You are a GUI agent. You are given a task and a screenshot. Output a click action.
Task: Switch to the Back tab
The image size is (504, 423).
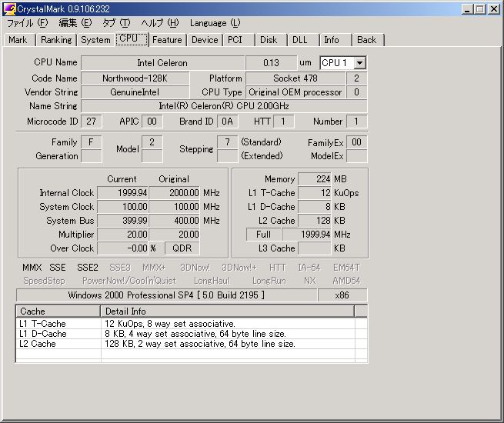(368, 40)
